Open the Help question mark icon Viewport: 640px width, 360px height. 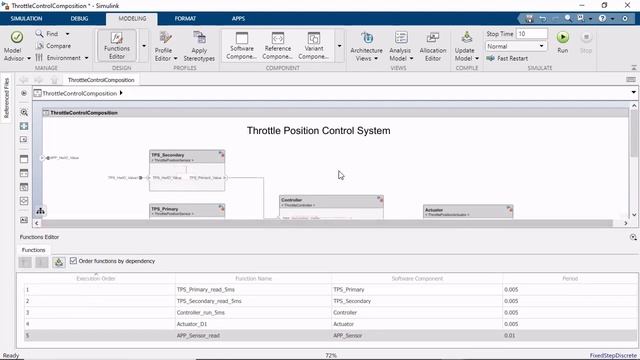[x=602, y=18]
